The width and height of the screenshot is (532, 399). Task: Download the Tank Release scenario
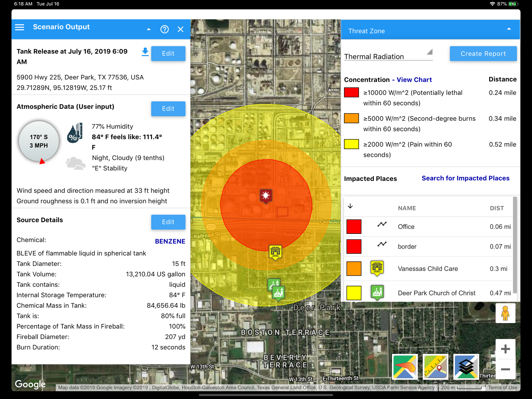(x=145, y=52)
